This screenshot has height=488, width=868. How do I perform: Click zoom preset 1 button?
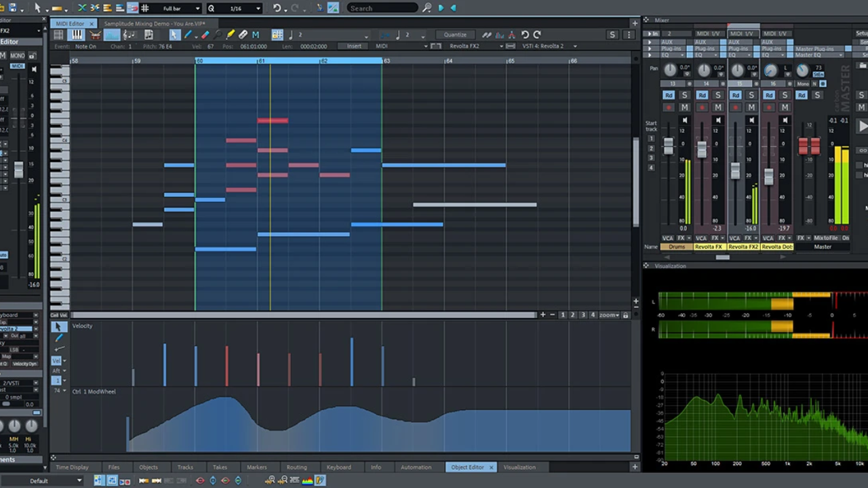click(x=562, y=315)
